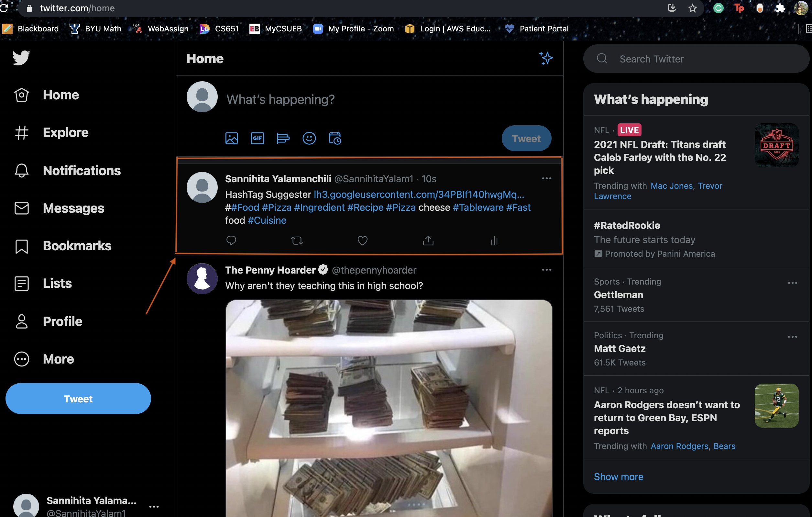This screenshot has height=517, width=812.
Task: Open more options on Penny Hoarder tweet
Action: tap(546, 270)
